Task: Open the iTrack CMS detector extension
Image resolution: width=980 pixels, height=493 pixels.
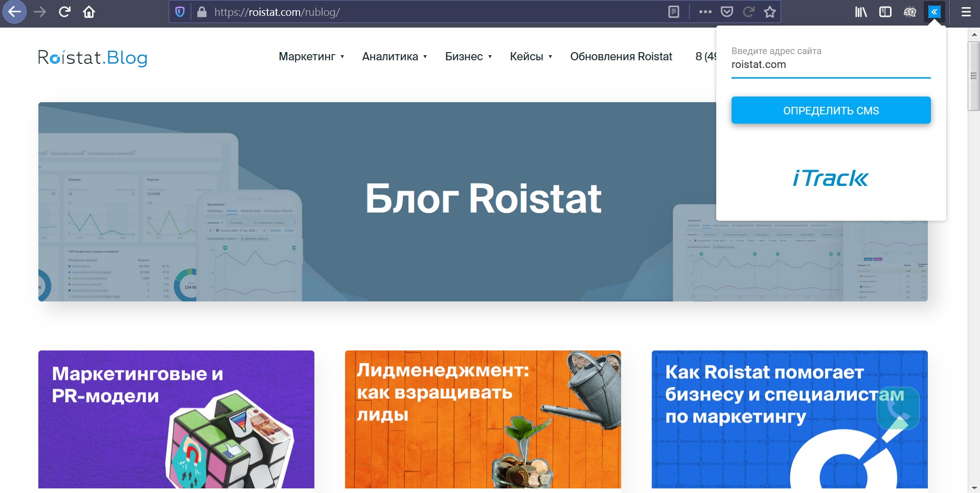Action: [x=935, y=11]
